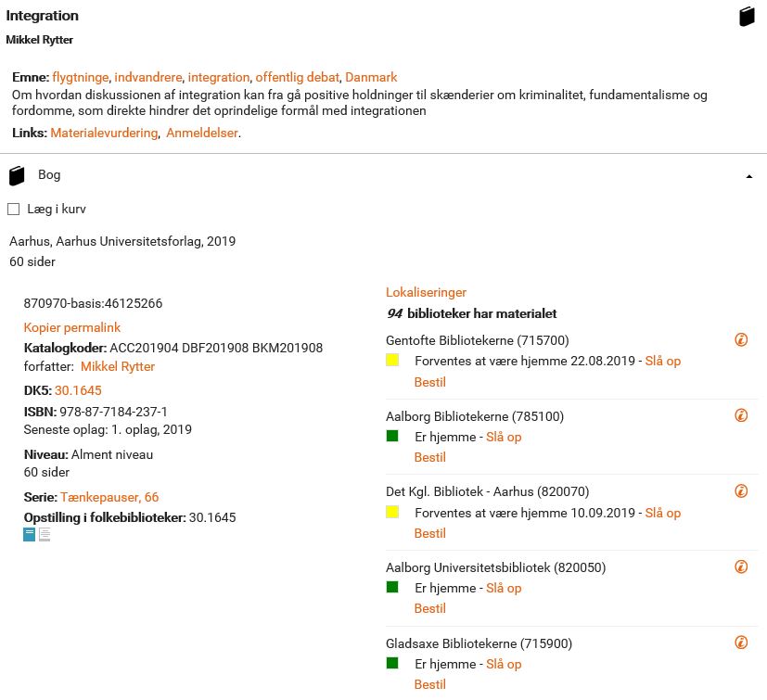Image resolution: width=767 pixels, height=700 pixels.
Task: Open info icon for Aalborg Bibliotekerne
Action: pos(741,415)
